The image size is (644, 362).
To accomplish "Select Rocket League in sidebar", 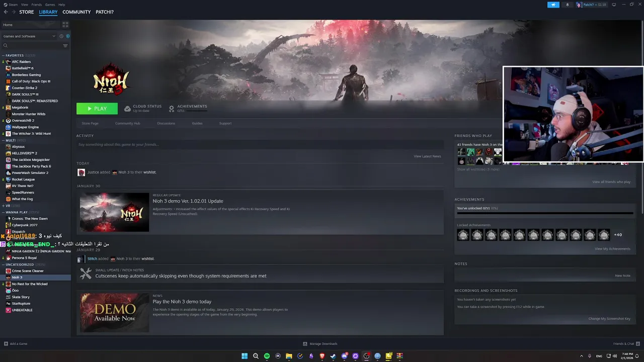I will (23, 179).
